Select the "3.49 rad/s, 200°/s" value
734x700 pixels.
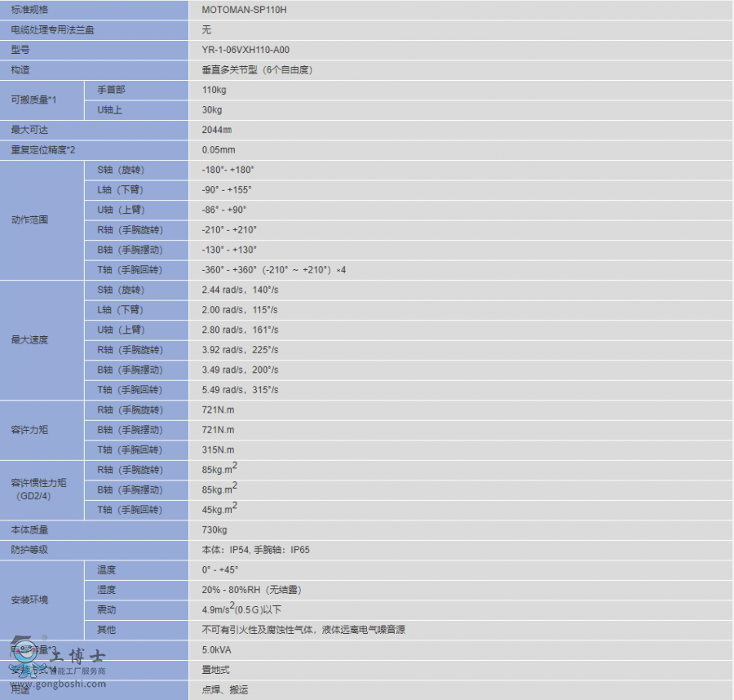click(x=240, y=370)
